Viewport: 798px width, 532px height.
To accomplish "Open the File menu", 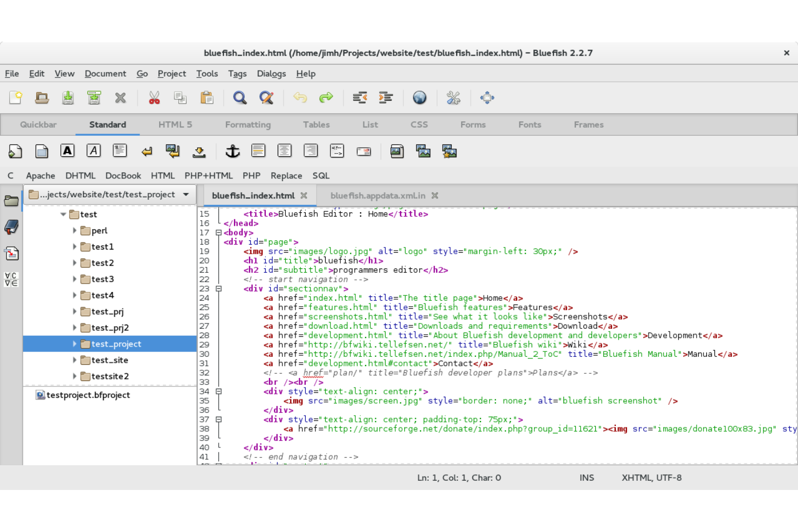I will 12,74.
